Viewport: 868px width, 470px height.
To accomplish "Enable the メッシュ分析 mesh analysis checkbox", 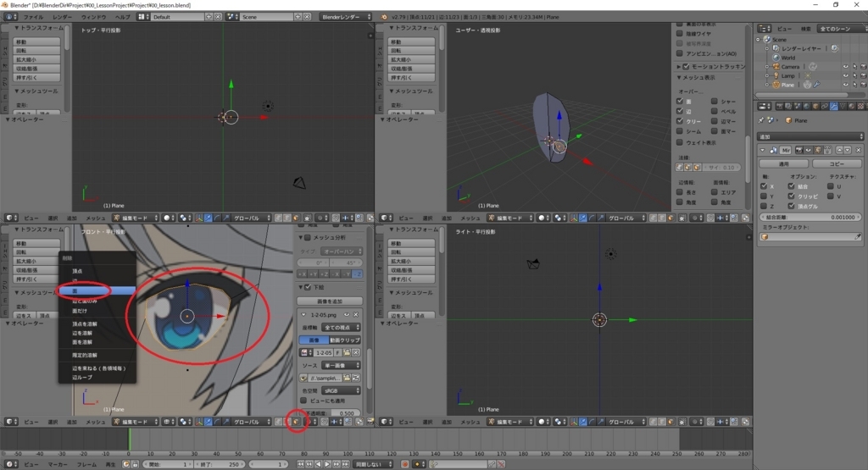I will (x=308, y=237).
